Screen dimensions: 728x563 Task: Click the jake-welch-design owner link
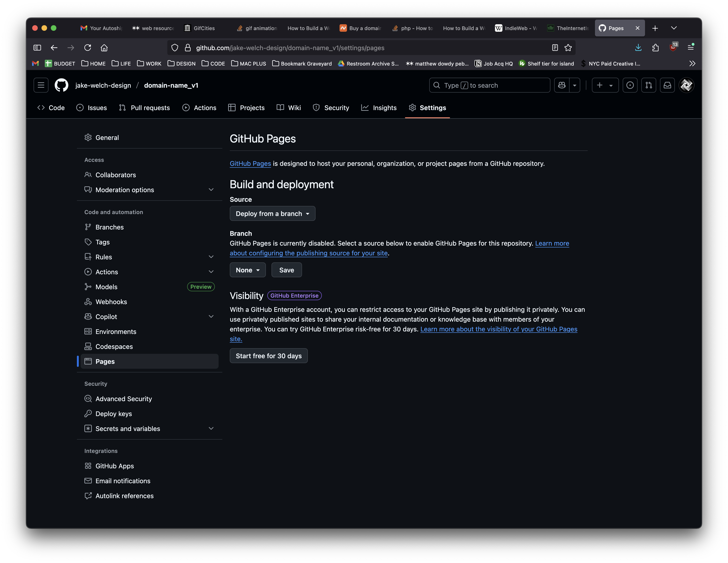(103, 85)
